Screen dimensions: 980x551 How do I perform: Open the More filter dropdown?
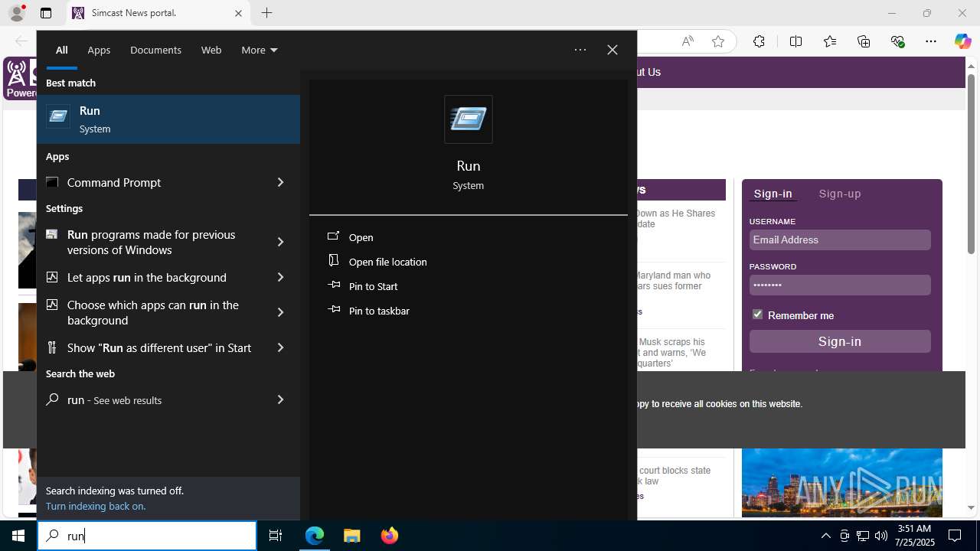pos(259,50)
